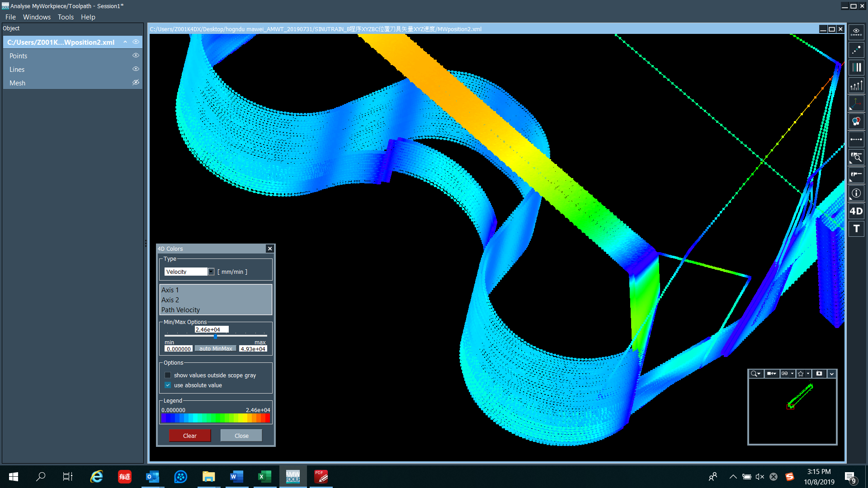This screenshot has height=488, width=868.
Task: Click the Min/Max range slider handle
Action: coord(215,336)
